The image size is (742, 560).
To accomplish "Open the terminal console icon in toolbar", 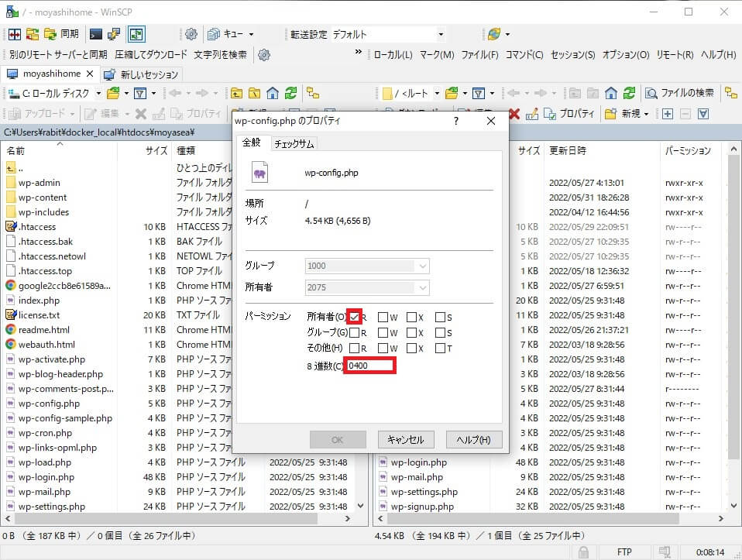I will tap(96, 34).
